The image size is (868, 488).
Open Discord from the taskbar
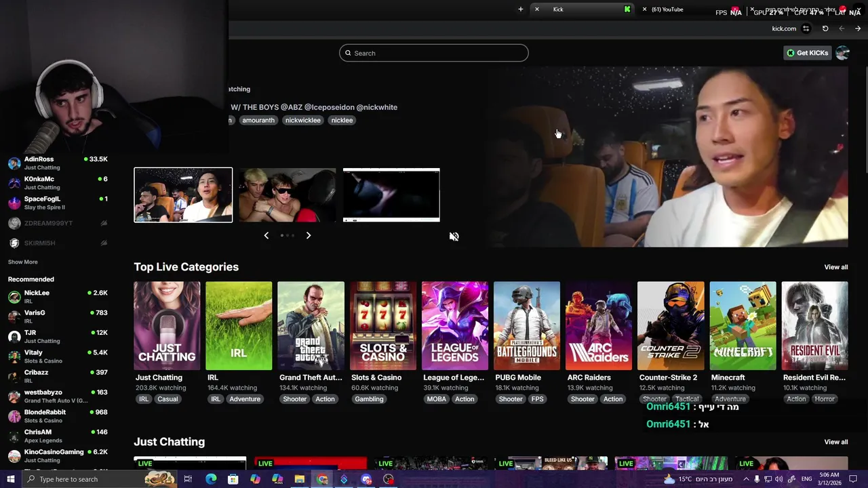coord(366,479)
